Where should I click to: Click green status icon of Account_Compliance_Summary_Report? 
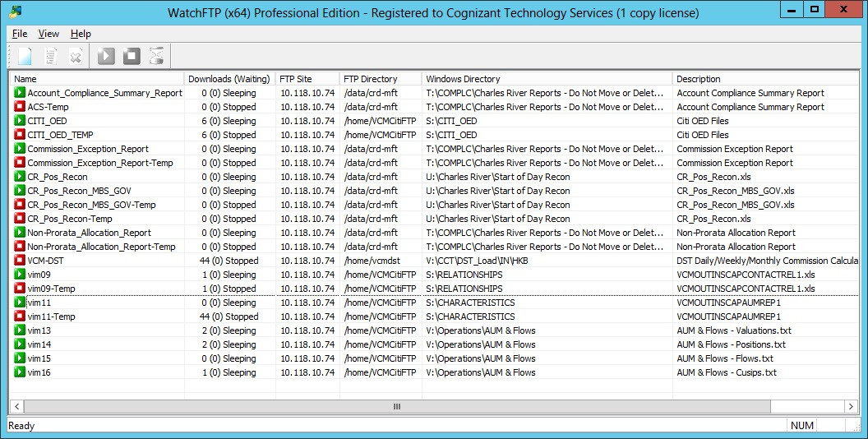tap(20, 93)
